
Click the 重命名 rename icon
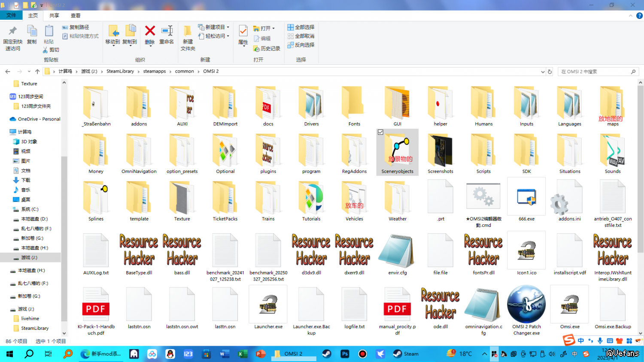(167, 31)
